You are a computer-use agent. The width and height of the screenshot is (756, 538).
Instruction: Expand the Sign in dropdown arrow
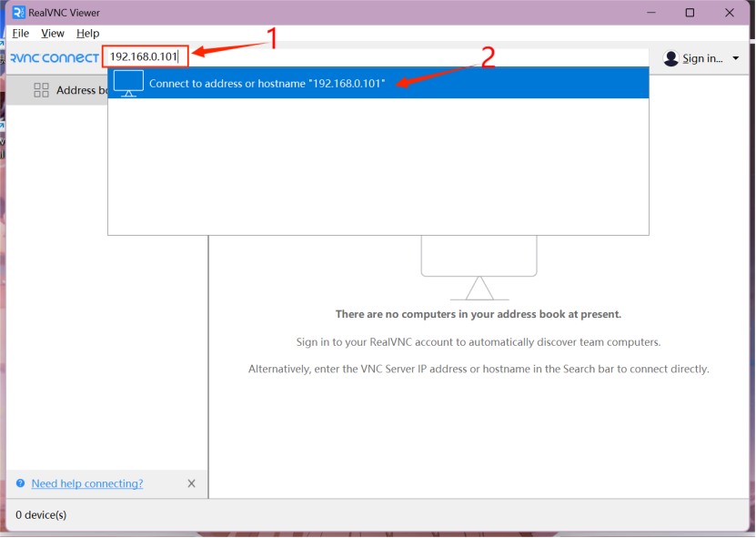click(x=735, y=59)
